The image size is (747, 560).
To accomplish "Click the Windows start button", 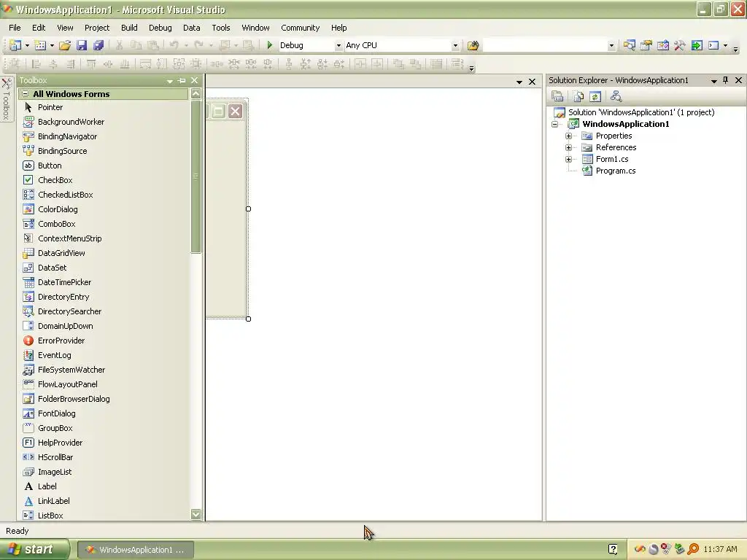I will (34, 550).
